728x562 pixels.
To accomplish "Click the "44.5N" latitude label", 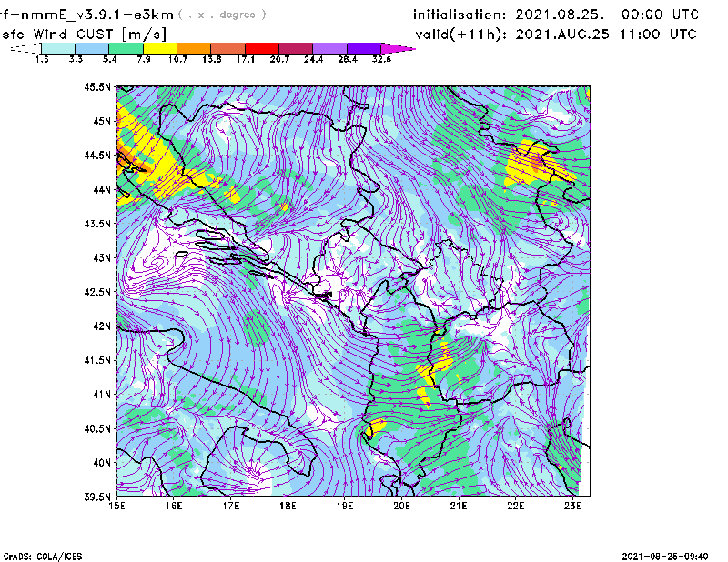I will pos(97,156).
